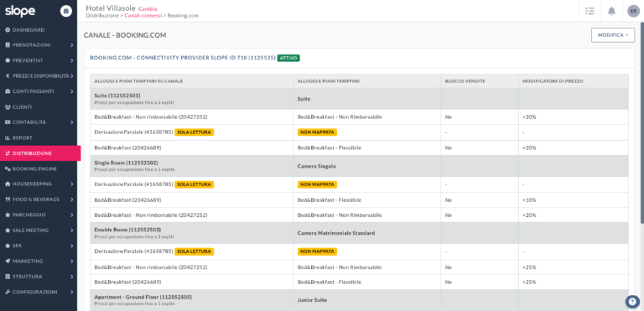Click the Contabilità icon

pyautogui.click(x=8, y=122)
